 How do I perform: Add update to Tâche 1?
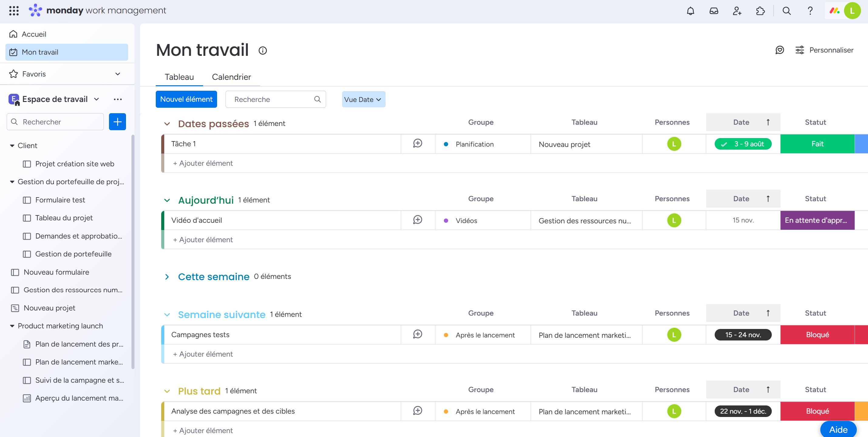click(417, 144)
